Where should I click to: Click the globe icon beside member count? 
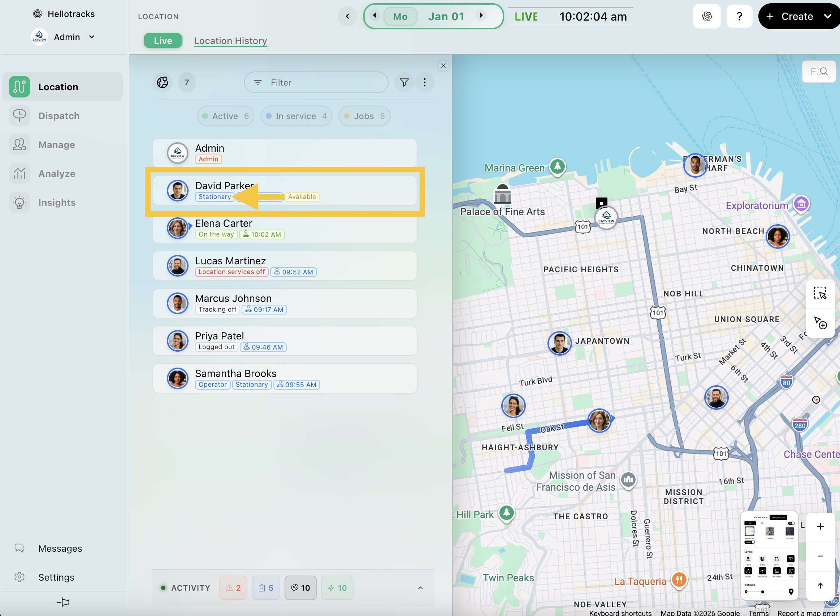pyautogui.click(x=163, y=82)
